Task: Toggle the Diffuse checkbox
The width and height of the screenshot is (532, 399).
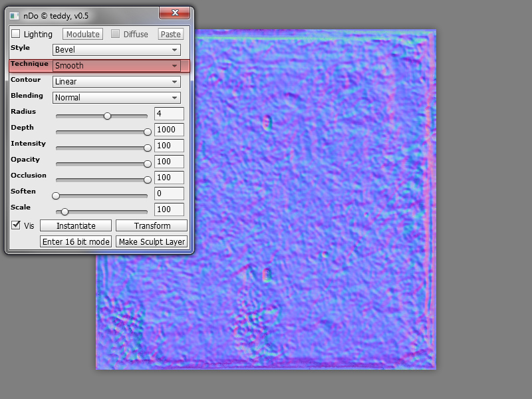Action: [115, 34]
